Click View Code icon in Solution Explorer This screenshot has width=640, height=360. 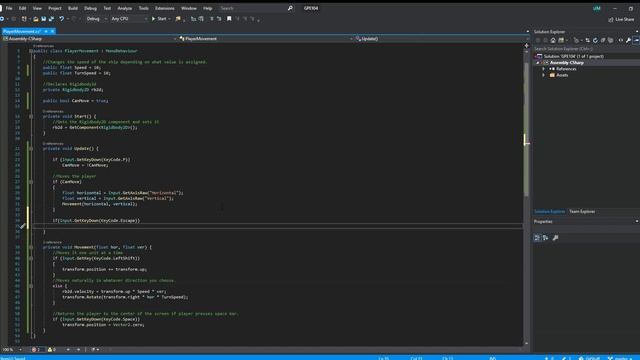(621, 40)
